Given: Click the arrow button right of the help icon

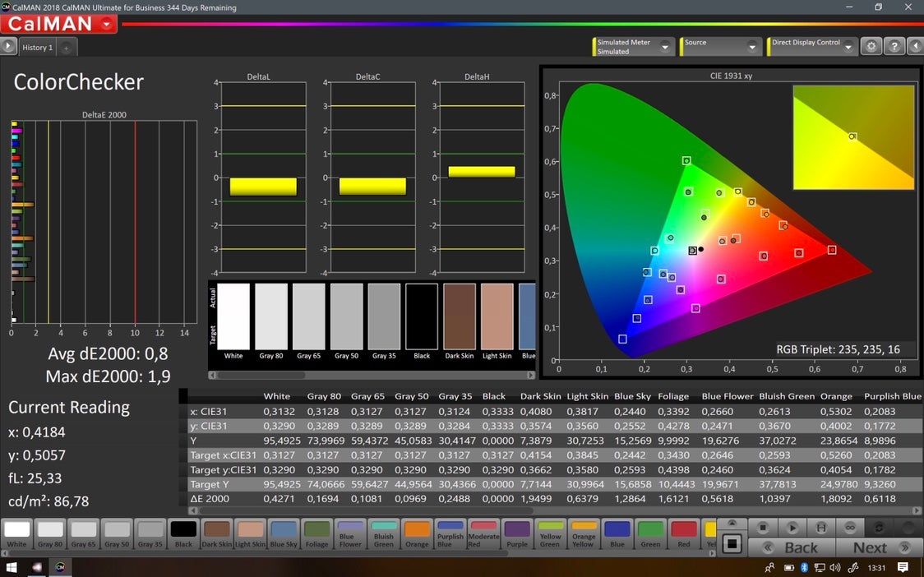Looking at the screenshot, I should [915, 46].
